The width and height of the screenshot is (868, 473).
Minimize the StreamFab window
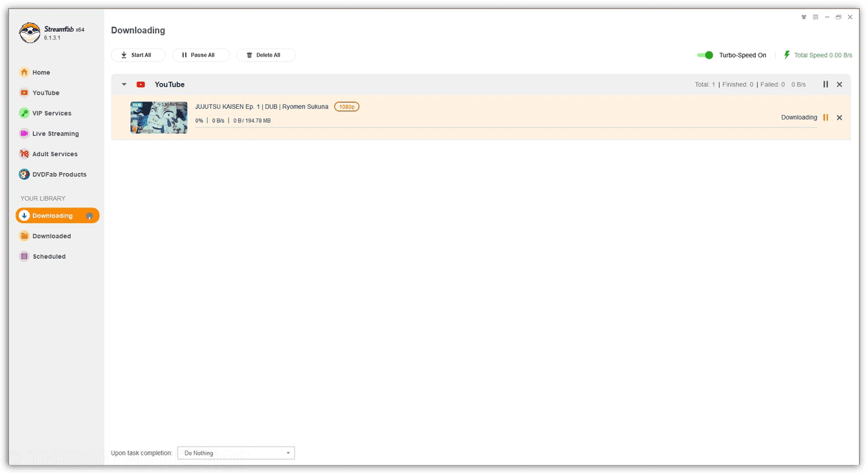(827, 17)
